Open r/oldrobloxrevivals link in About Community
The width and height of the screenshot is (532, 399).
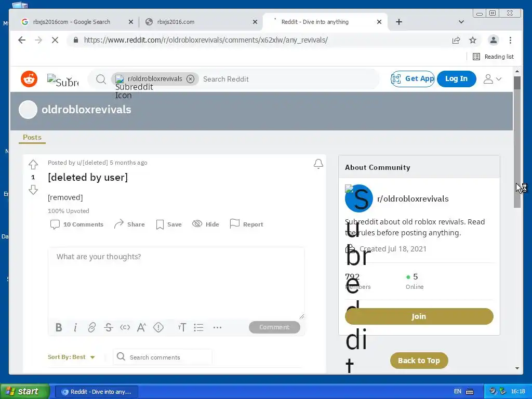(x=413, y=199)
